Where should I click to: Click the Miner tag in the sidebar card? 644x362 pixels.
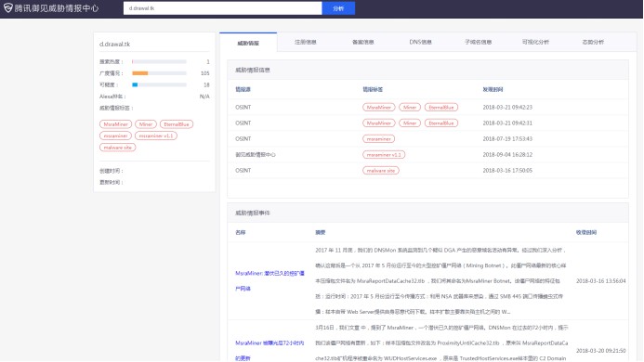coord(146,124)
